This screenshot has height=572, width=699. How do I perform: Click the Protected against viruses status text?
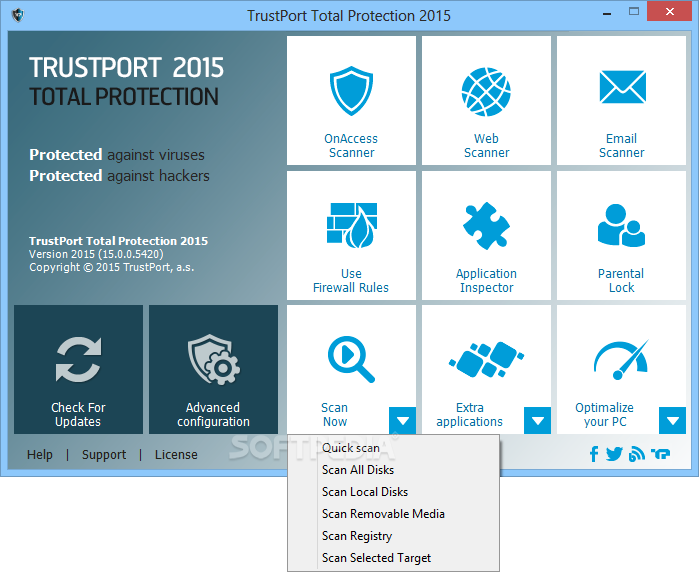tap(117, 155)
